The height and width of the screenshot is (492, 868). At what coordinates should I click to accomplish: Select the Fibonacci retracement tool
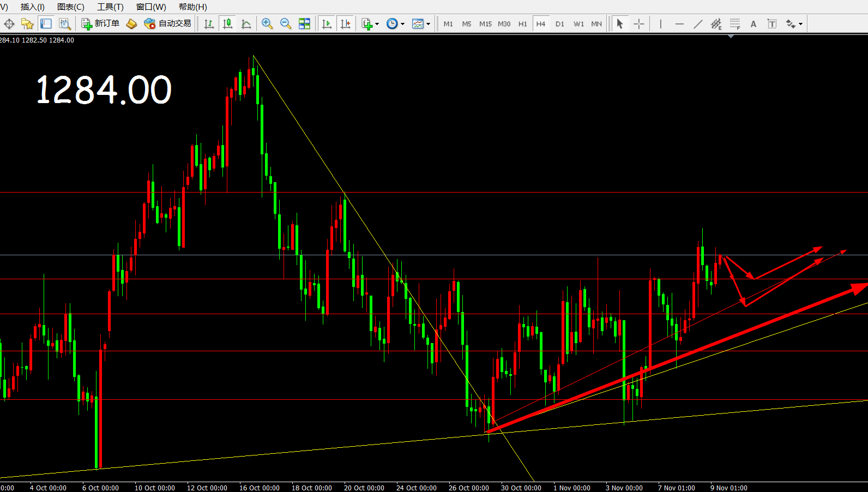(735, 23)
